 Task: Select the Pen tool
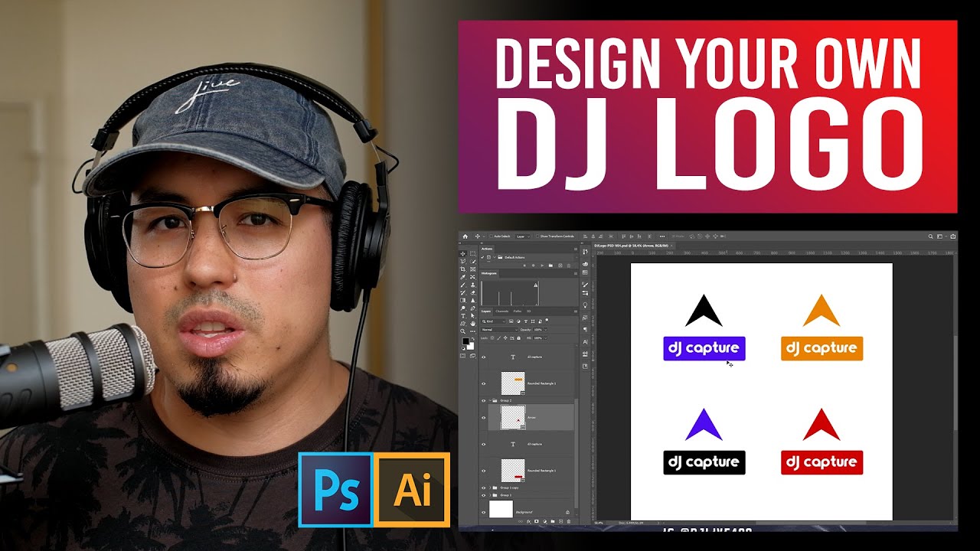[472, 308]
